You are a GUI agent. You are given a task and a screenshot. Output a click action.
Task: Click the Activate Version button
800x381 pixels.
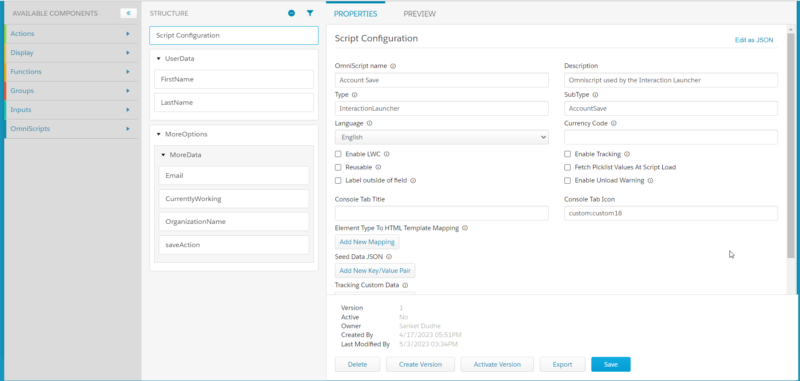(497, 364)
